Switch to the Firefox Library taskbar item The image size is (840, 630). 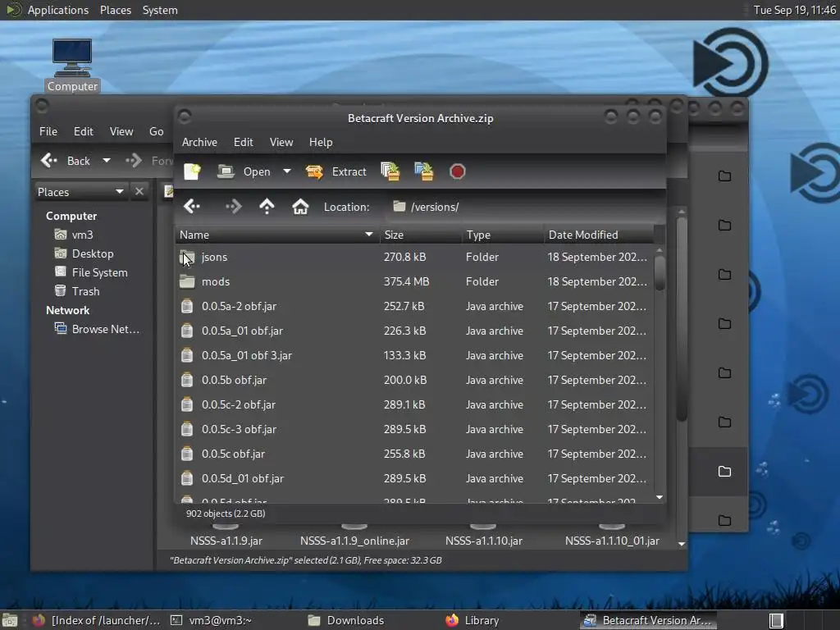click(x=472, y=620)
